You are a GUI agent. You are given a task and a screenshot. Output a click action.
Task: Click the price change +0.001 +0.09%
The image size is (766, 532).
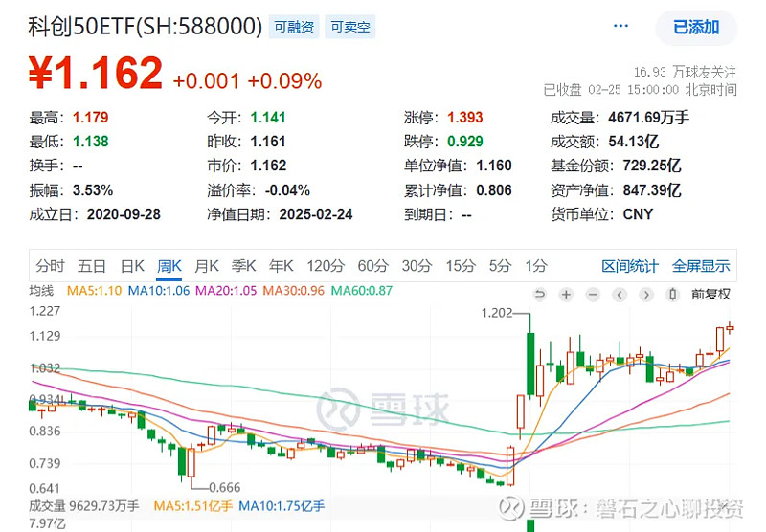click(248, 81)
